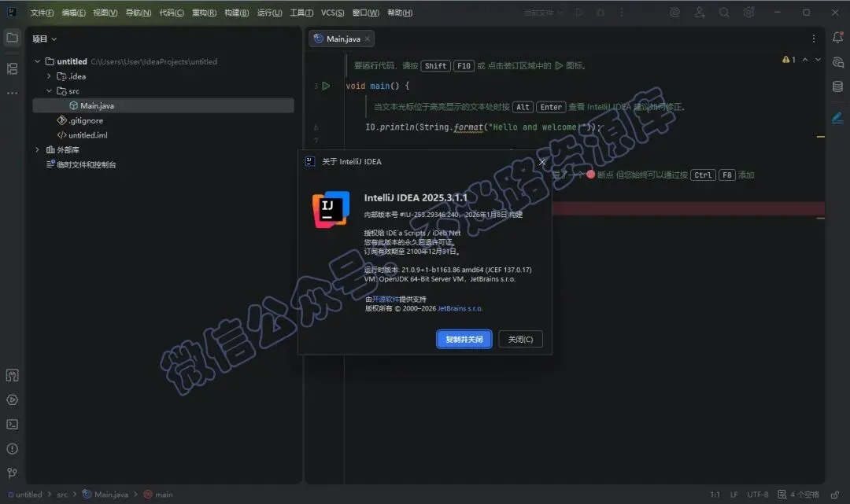Open the Git version control tool window icon
The image size is (850, 504).
(x=12, y=473)
